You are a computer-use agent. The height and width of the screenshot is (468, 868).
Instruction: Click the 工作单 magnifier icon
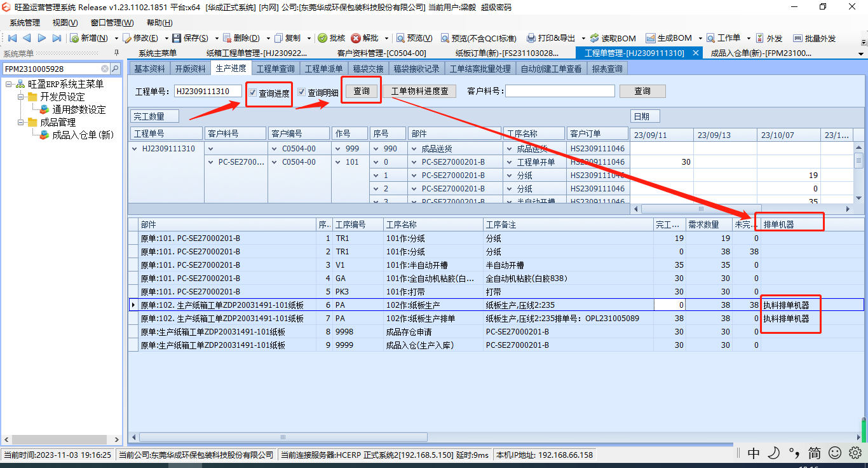tap(711, 38)
